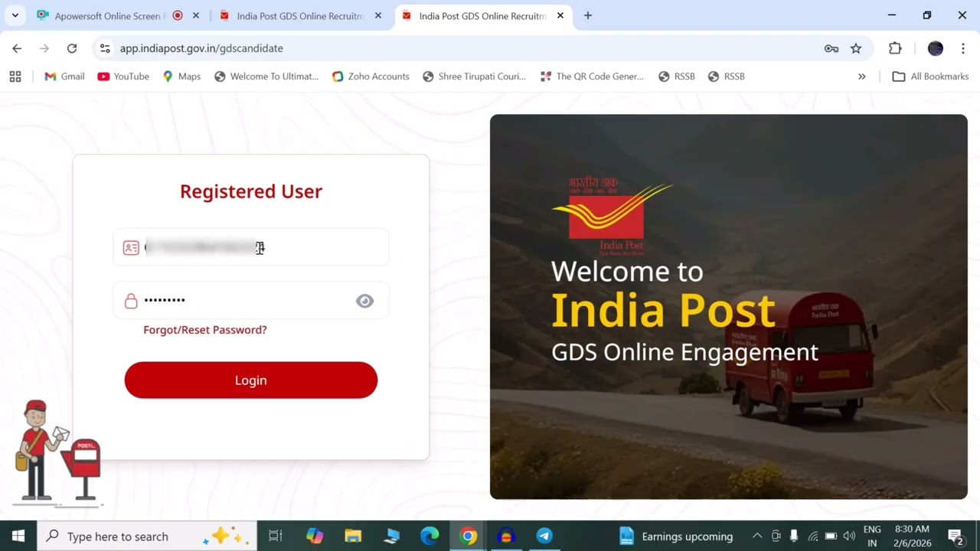Open Maps bookmark
The width and height of the screenshot is (980, 551).
tap(181, 77)
